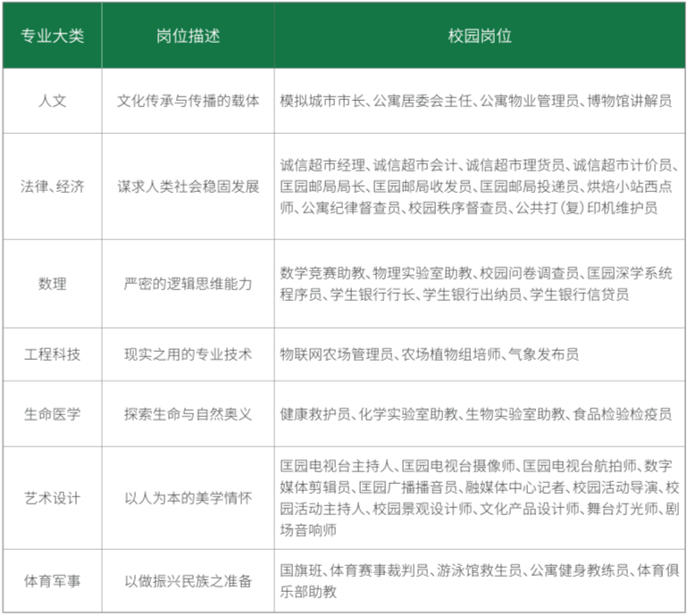Click the cell starting 数学竞赛助教
Viewport: 687px width, 616px height.
(480, 284)
